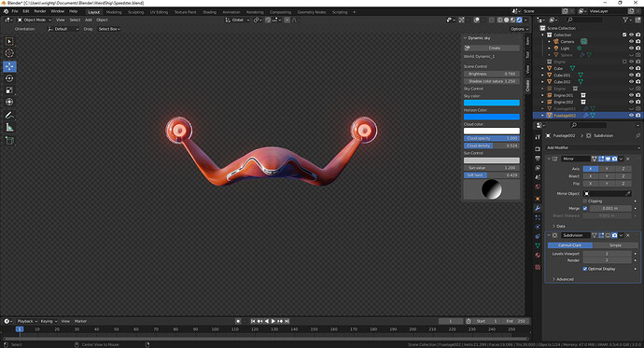Toggle render camera icon for Light
644x348 pixels.
(x=637, y=48)
